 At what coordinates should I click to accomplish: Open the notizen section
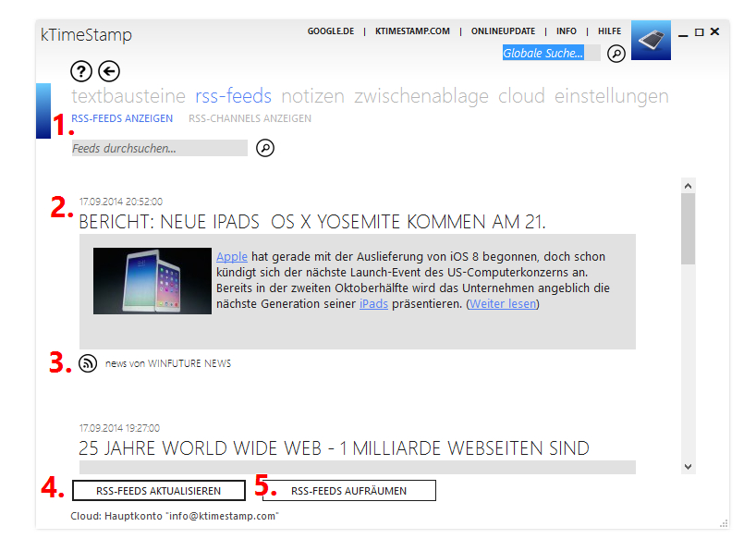(313, 96)
